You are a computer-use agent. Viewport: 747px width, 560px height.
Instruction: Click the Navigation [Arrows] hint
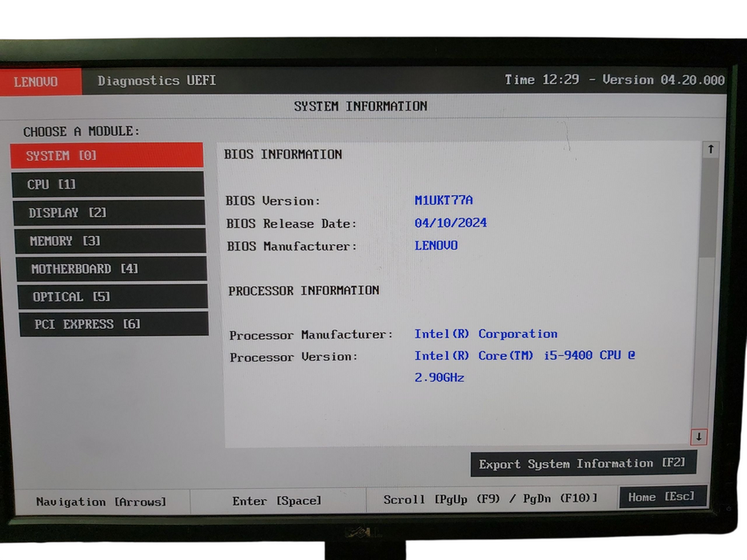101,502
